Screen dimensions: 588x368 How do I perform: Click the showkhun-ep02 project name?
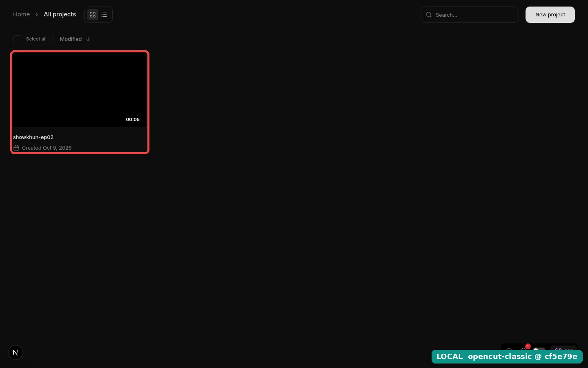coord(33,137)
